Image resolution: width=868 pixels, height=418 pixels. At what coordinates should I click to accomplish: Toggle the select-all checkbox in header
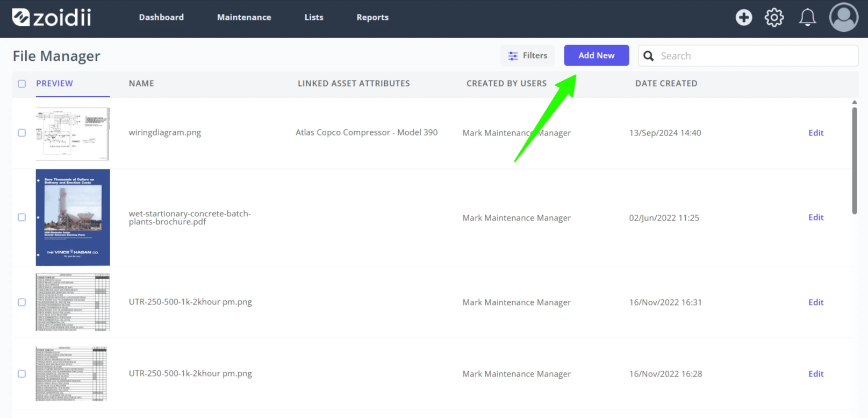click(x=22, y=84)
